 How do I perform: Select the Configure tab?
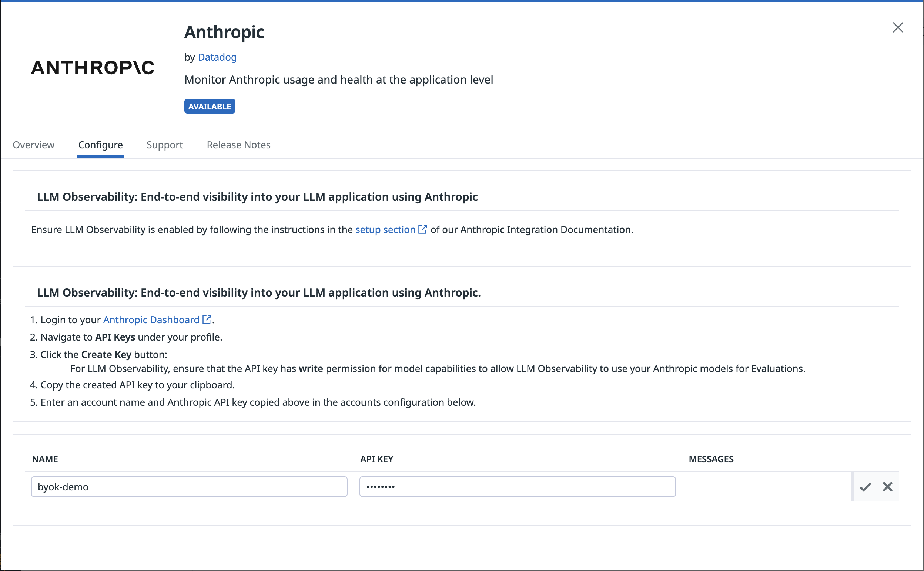101,145
